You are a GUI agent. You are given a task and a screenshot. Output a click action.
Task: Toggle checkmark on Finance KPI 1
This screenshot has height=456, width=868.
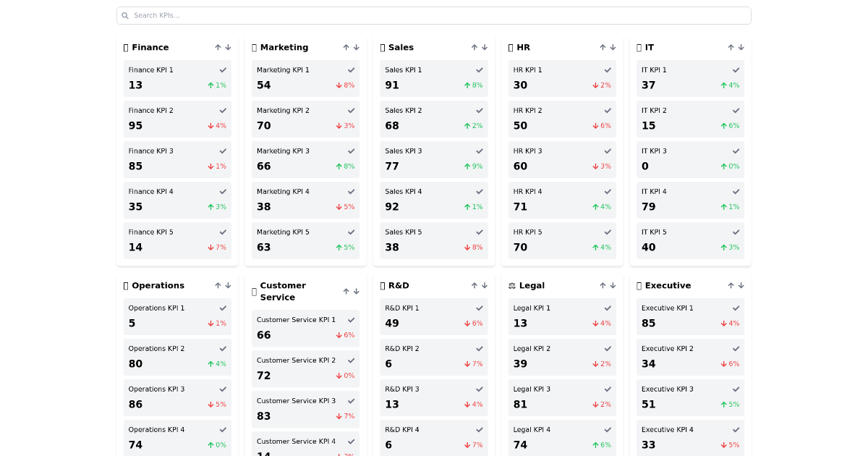click(223, 70)
